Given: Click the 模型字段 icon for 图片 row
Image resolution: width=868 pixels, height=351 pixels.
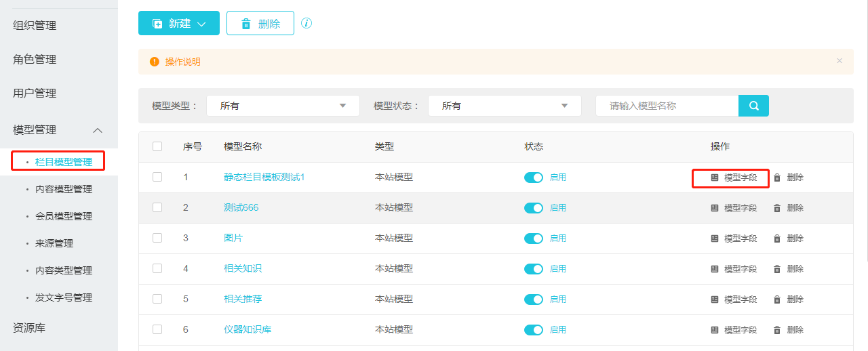Looking at the screenshot, I should (x=714, y=239).
